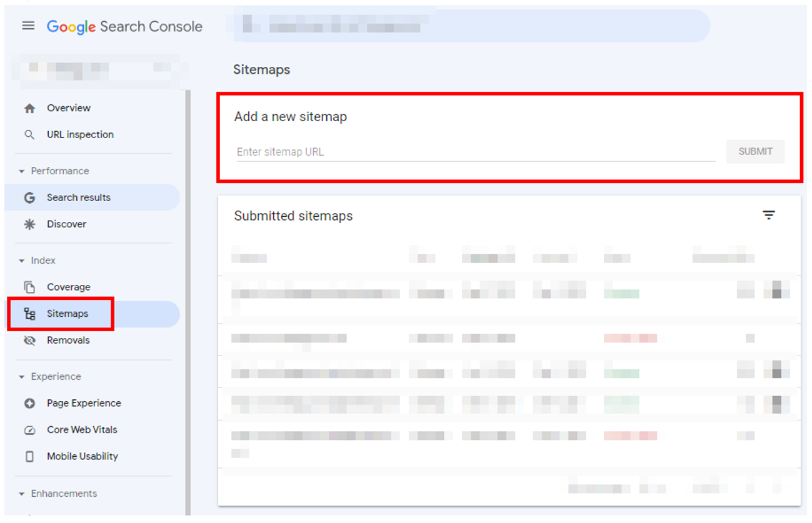The image size is (812, 523).
Task: Open Core Web Vitals report
Action: 82,430
